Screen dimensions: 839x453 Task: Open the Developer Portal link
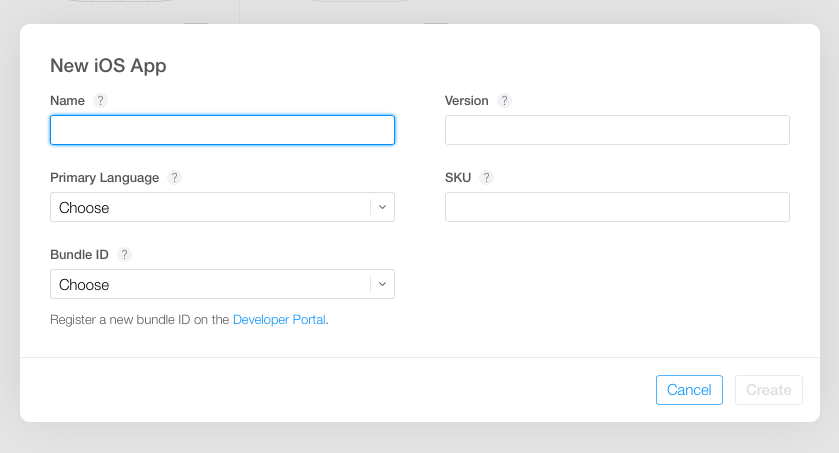279,320
